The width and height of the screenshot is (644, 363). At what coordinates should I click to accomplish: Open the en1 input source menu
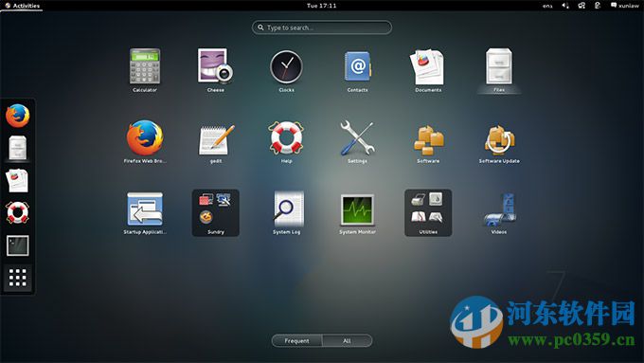[x=547, y=6]
